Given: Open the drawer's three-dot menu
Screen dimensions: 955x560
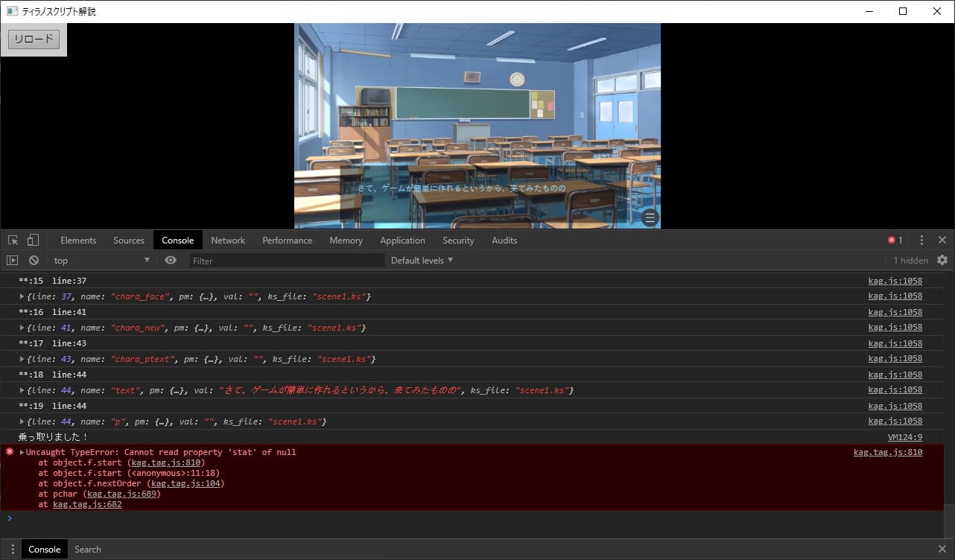Looking at the screenshot, I should (x=13, y=550).
